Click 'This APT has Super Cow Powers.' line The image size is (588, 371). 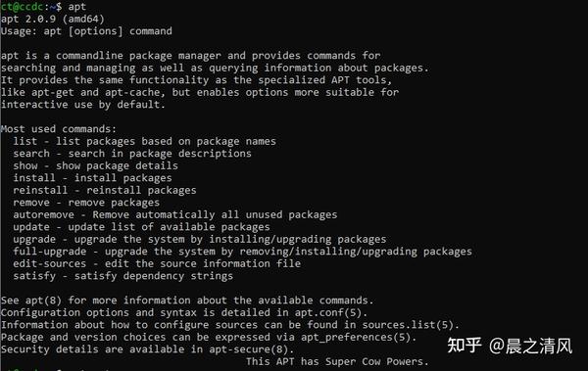coord(337,361)
